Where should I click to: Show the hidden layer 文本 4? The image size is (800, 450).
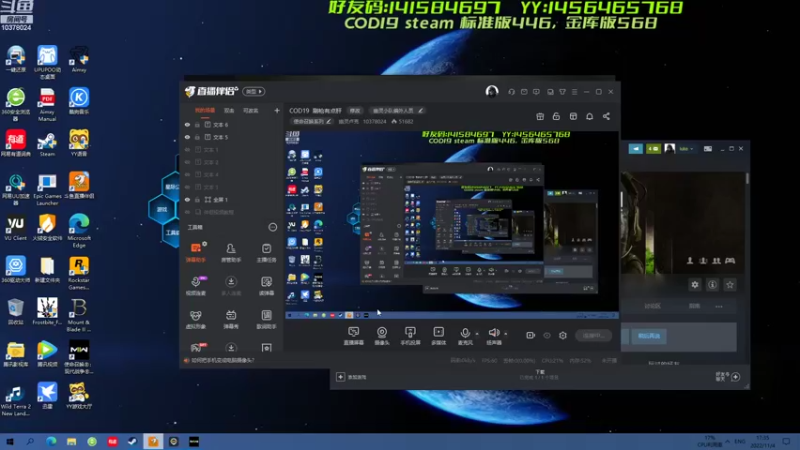187,174
